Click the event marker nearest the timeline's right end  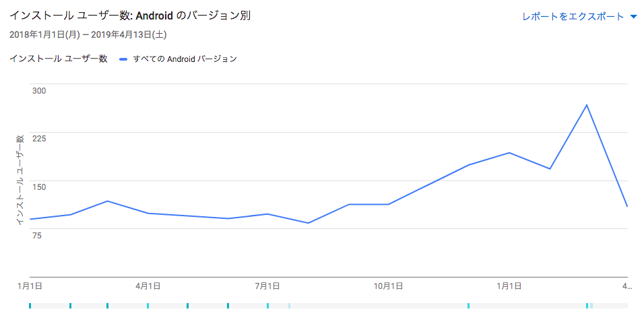[x=591, y=306]
